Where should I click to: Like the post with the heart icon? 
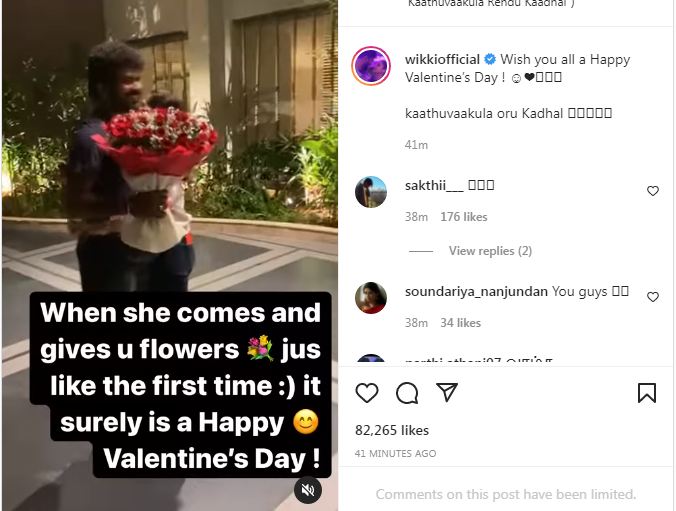tap(367, 392)
